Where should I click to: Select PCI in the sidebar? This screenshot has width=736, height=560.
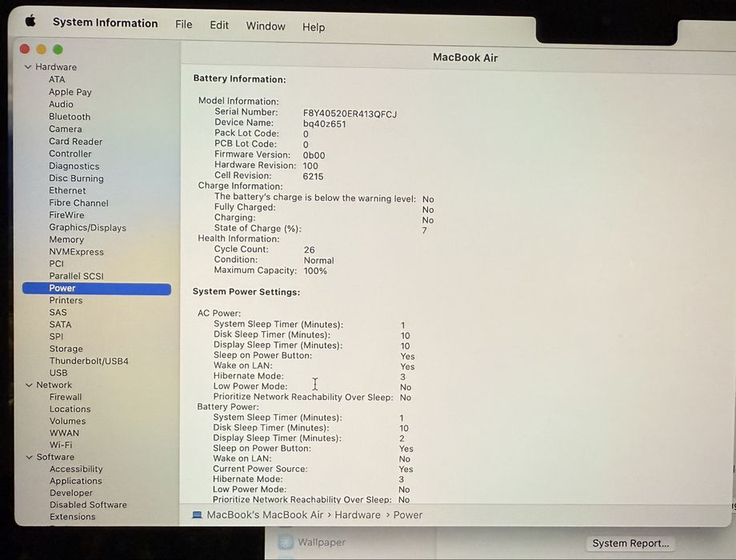pos(56,264)
